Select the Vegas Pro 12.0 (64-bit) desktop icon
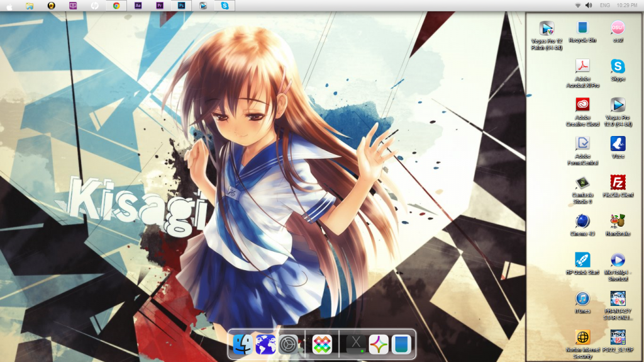Viewport: 644px width, 362px height. coord(618,112)
